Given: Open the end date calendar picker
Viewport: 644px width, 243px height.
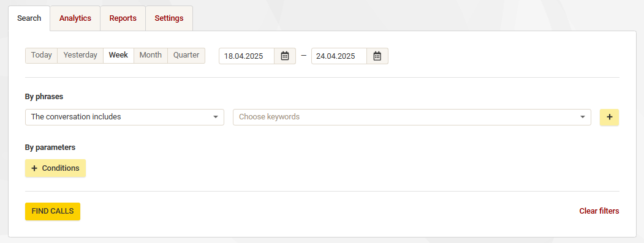Looking at the screenshot, I should click(x=377, y=56).
